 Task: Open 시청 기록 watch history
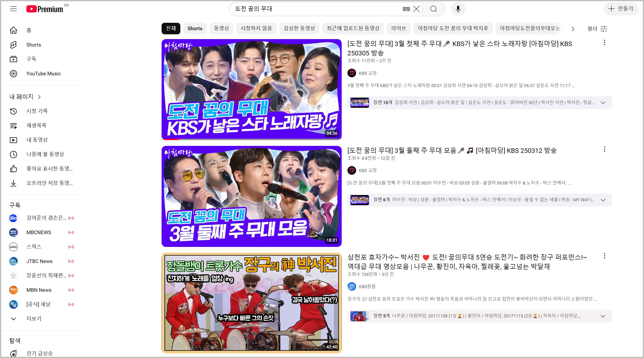(37, 111)
